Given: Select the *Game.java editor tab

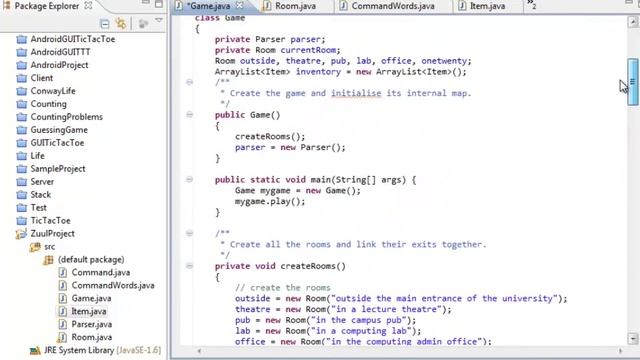Looking at the screenshot, I should tap(208, 6).
